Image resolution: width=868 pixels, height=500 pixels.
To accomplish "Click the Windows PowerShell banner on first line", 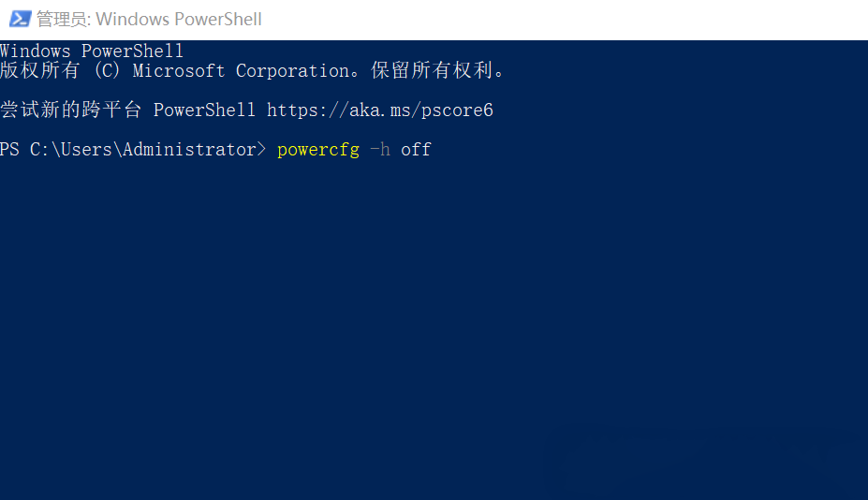I will point(92,51).
